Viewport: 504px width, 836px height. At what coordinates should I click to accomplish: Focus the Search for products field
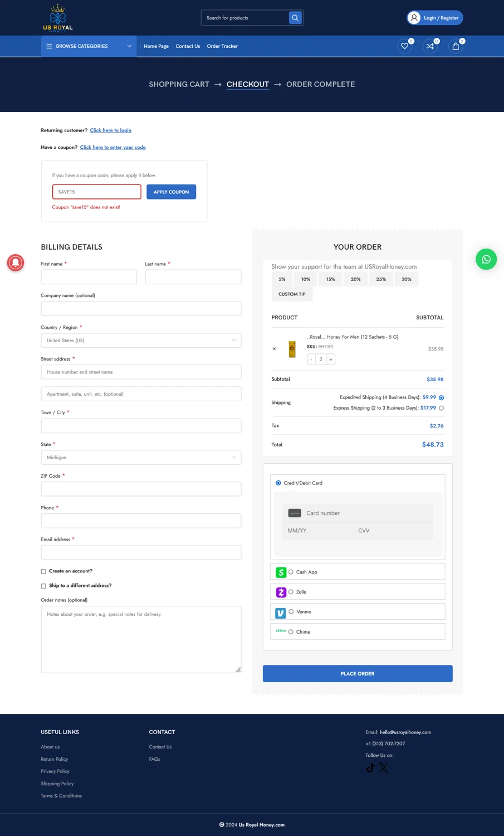click(245, 18)
